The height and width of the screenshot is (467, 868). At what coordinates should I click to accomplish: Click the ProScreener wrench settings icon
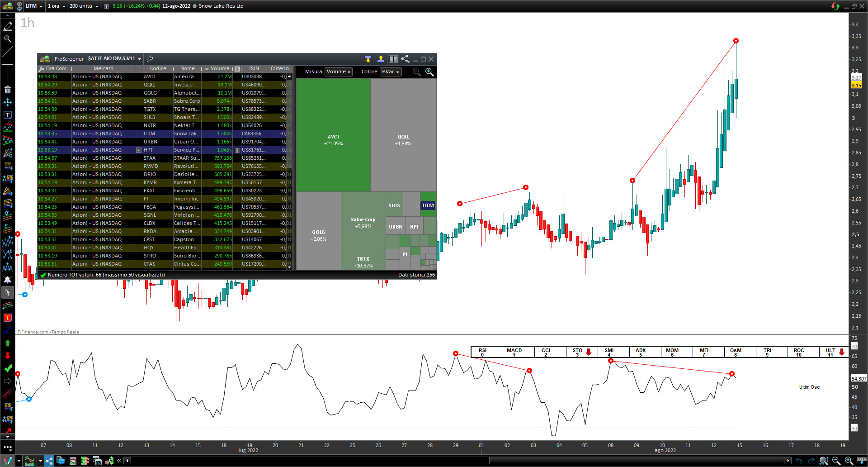[x=150, y=59]
